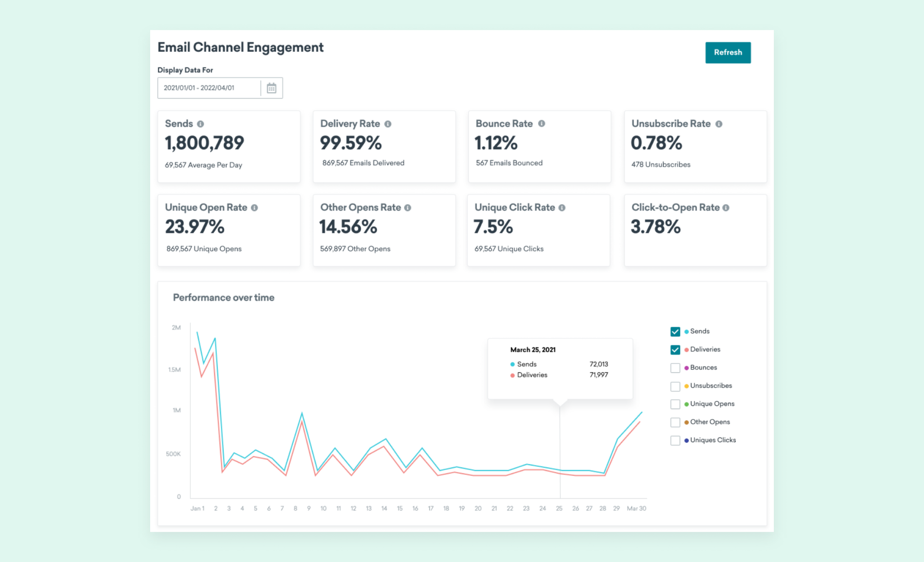Screen dimensions: 924x562
Task: Enable the Unsubscribes series checkbox
Action: 675,386
